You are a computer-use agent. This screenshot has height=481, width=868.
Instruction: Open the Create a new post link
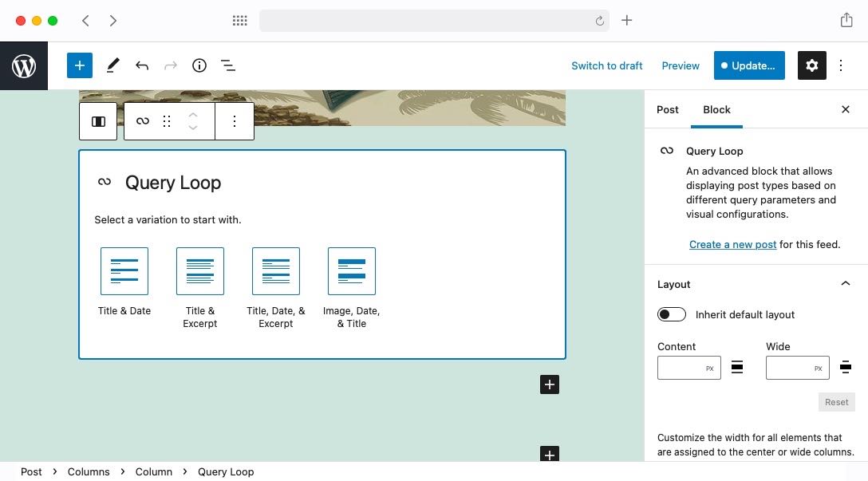pos(732,244)
